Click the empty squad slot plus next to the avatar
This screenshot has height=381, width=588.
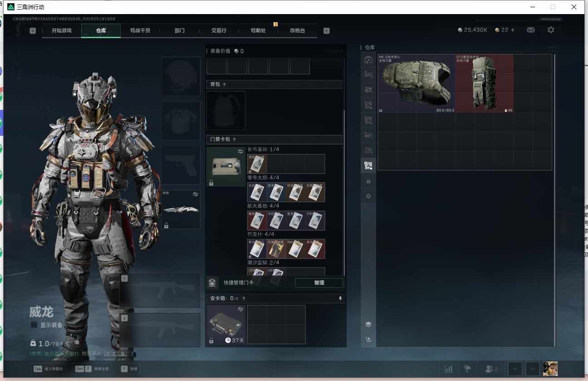pos(533,369)
